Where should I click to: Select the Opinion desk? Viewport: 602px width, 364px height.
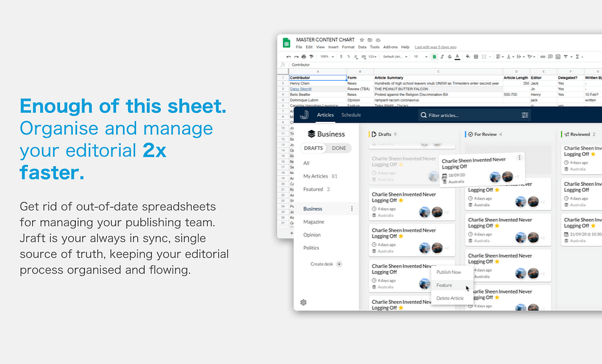312,235
